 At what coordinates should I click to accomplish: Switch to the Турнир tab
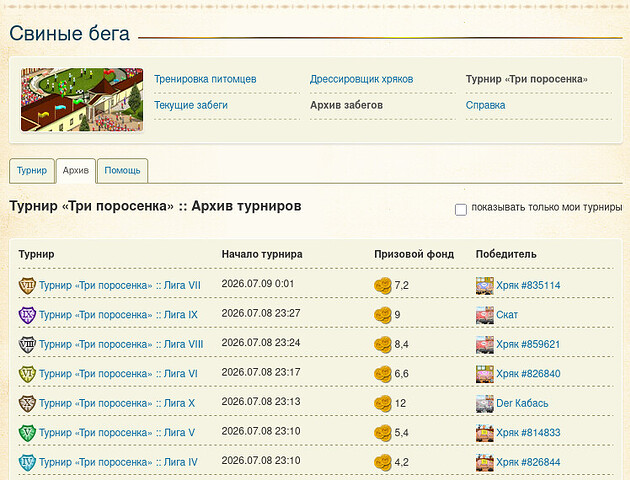[32, 170]
